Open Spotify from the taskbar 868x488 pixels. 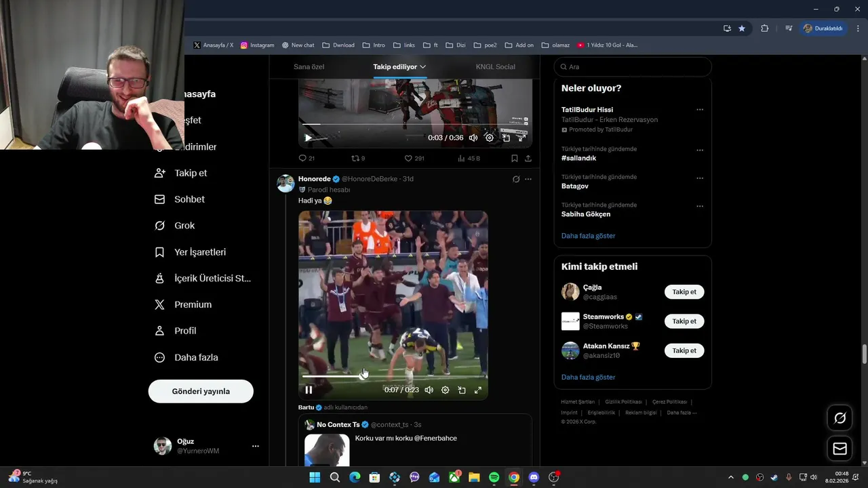pyautogui.click(x=494, y=477)
